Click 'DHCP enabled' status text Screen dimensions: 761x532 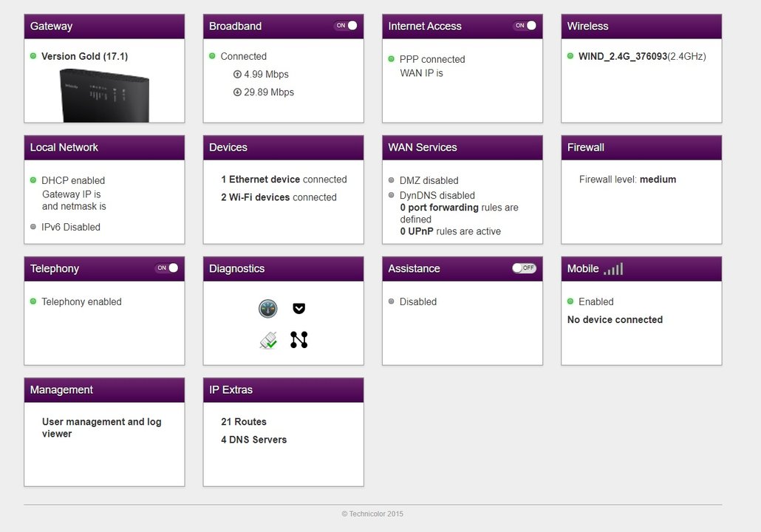point(73,180)
